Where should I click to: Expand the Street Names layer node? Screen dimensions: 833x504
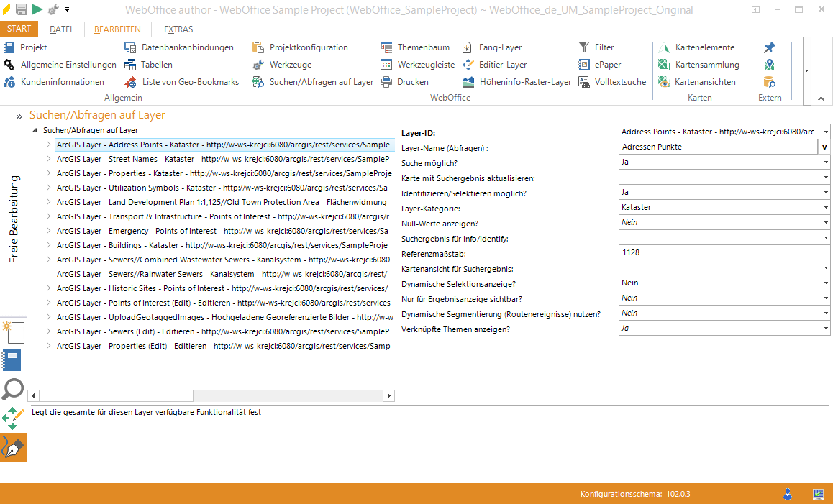coord(48,159)
